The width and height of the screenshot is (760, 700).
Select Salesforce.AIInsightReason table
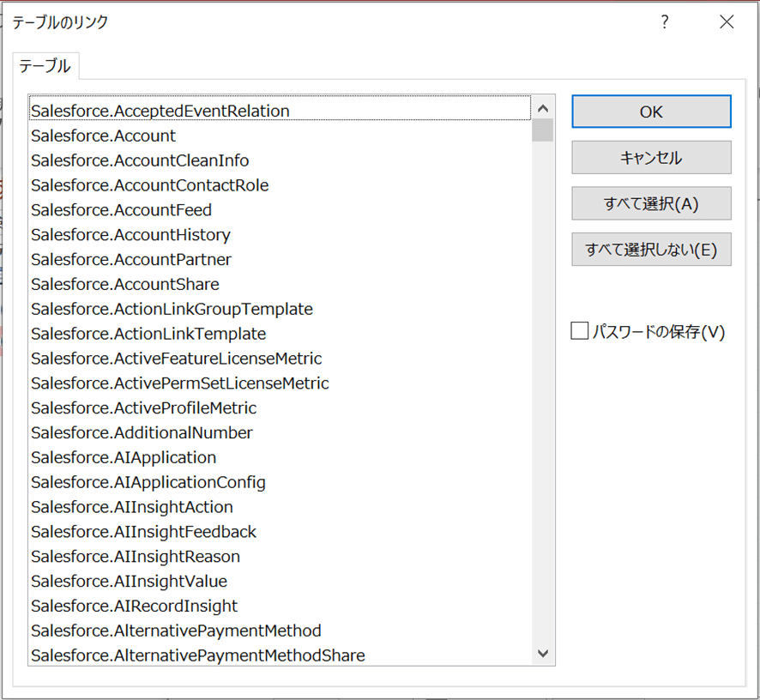pyautogui.click(x=280, y=556)
